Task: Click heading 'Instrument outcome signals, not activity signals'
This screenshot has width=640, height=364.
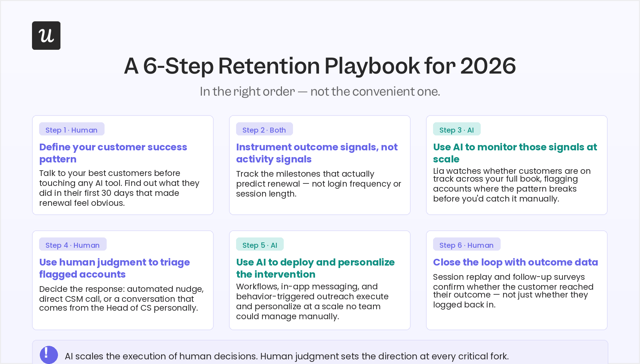Action: click(317, 153)
